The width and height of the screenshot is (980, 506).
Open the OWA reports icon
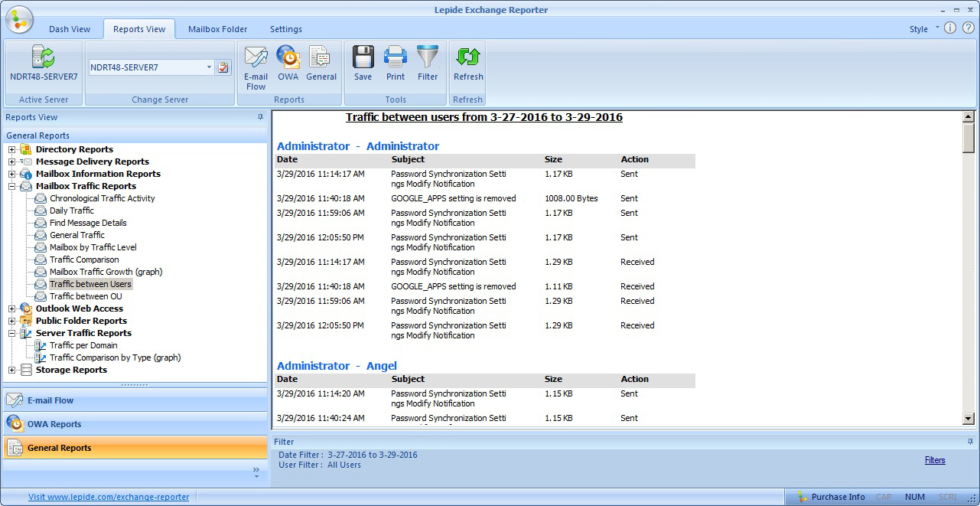pyautogui.click(x=288, y=58)
